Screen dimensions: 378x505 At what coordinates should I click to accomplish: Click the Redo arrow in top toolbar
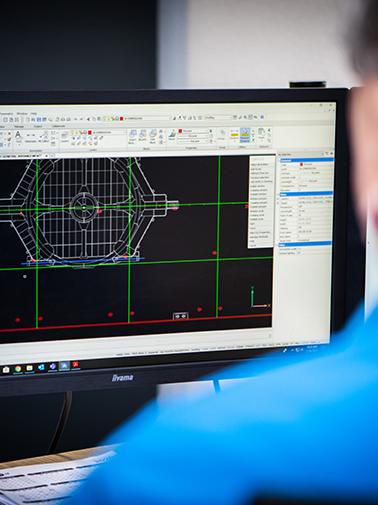tap(81, 119)
